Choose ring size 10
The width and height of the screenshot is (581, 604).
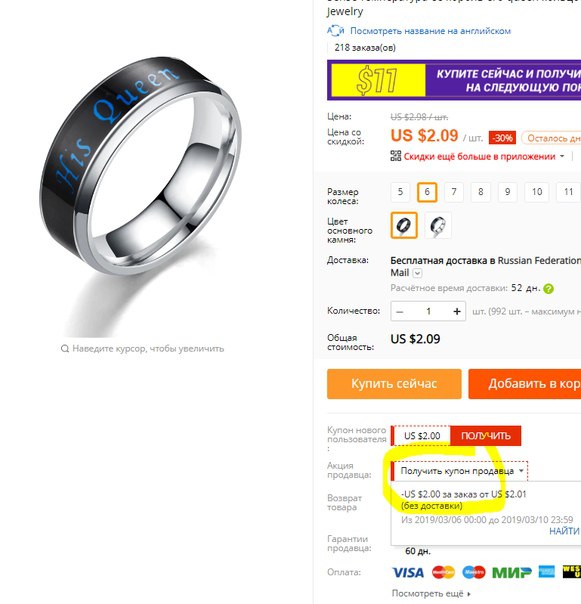tap(537, 192)
